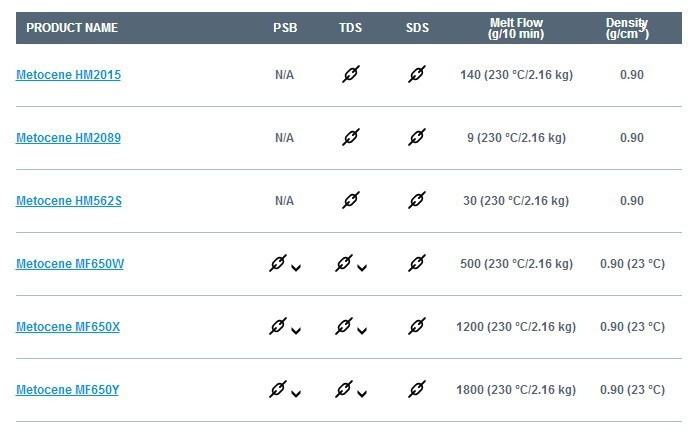The height and width of the screenshot is (436, 693).
Task: Click the PRODUCT NAME column header
Action: click(72, 28)
